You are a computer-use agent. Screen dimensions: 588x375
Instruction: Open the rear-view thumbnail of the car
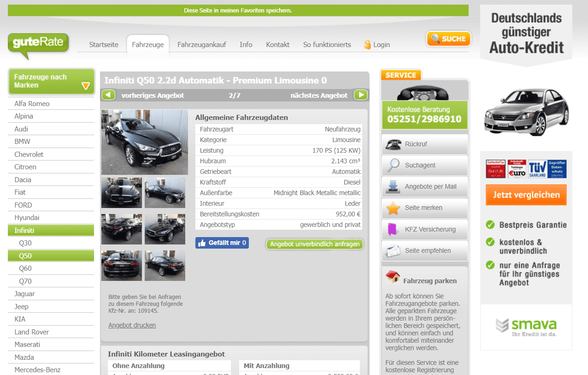point(122,266)
